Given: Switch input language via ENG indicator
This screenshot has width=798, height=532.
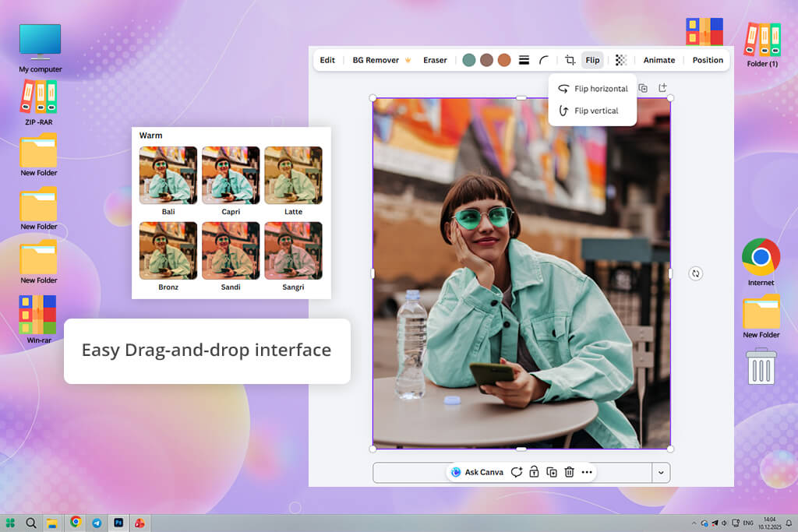Looking at the screenshot, I should [748, 523].
